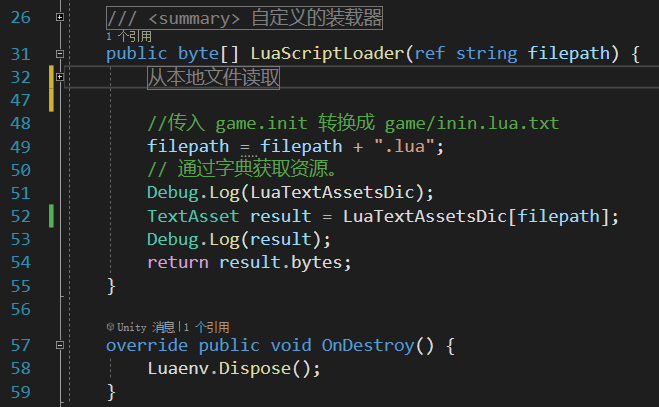Click 'Luaenv.Dispose();' on line 58
This screenshot has width=659, height=407.
click(234, 369)
